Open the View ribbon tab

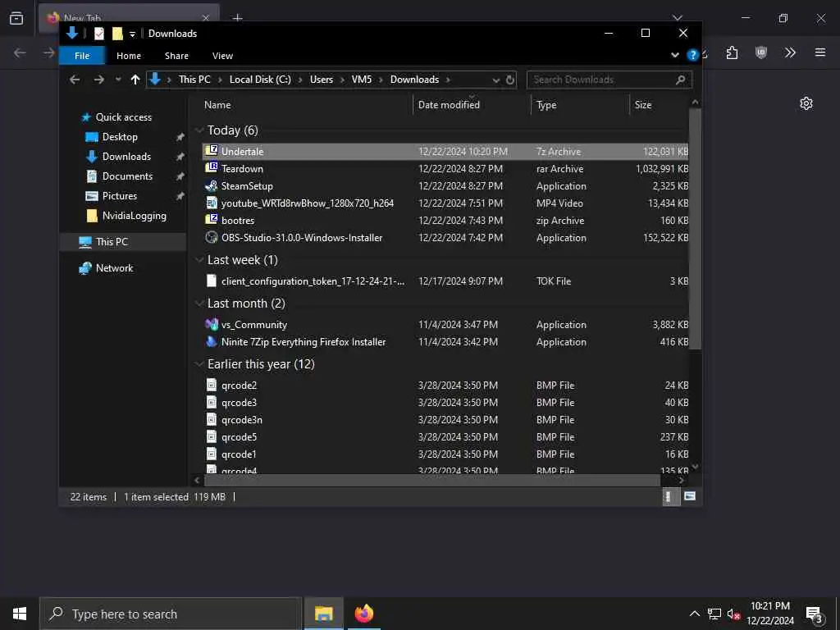click(222, 56)
